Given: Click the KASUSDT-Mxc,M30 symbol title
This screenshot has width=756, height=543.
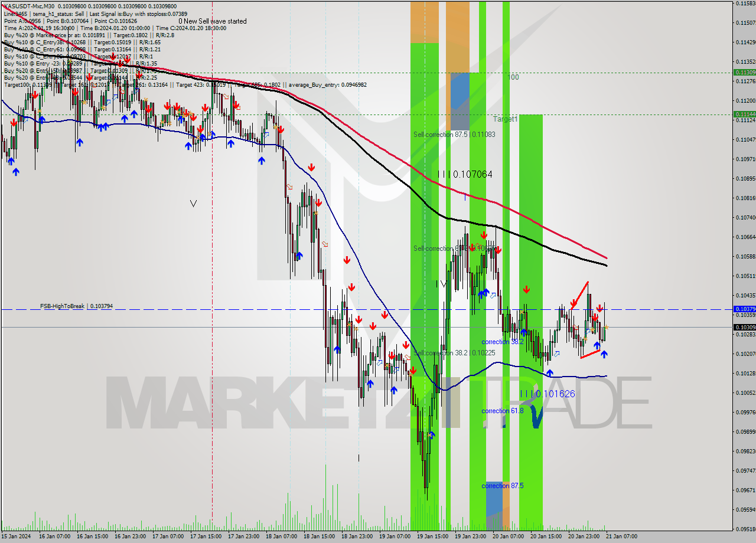Looking at the screenshot, I should coord(28,6).
